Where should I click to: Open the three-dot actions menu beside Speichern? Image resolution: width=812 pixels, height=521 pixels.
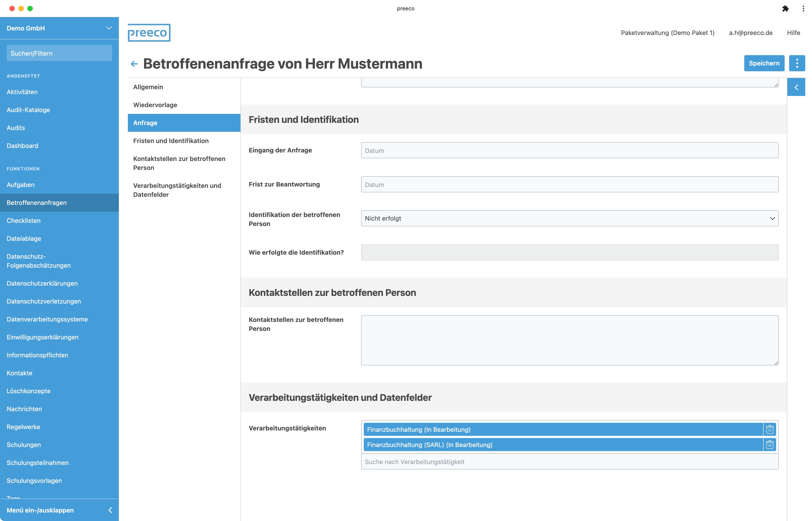pos(797,63)
